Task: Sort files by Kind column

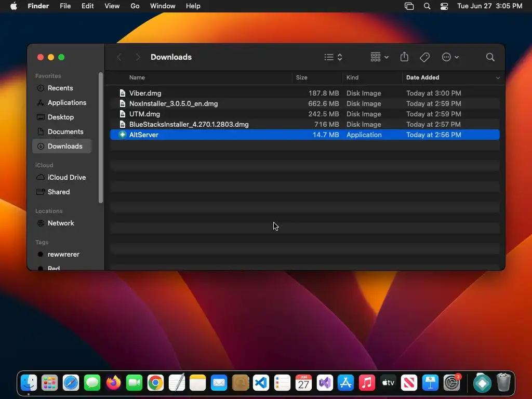Action: 352,78
